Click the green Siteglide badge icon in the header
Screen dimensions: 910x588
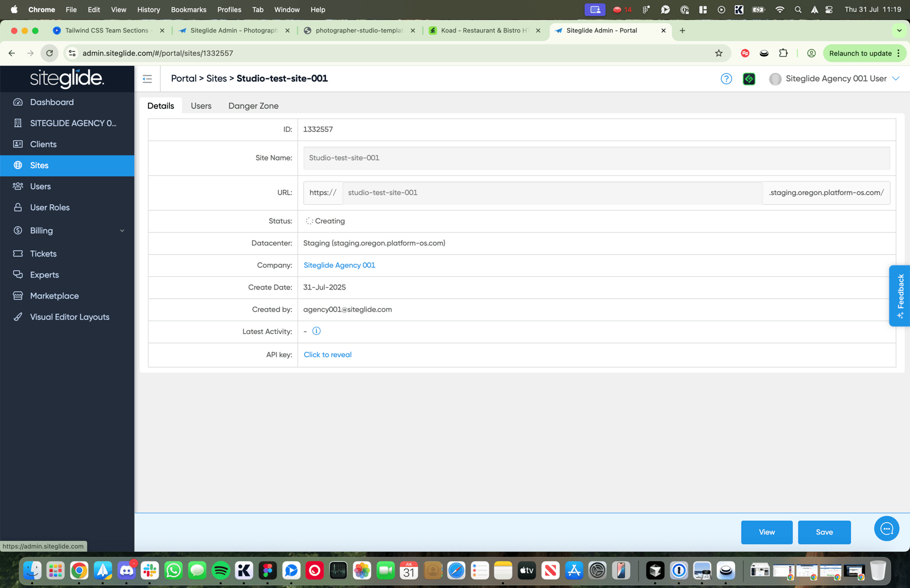749,79
